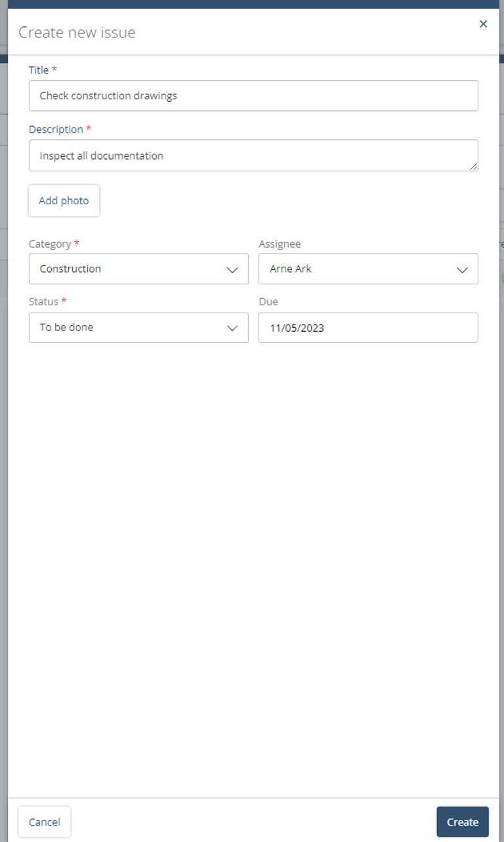Click the Status field label
Viewport: 504px width, 842px height.
(43, 301)
